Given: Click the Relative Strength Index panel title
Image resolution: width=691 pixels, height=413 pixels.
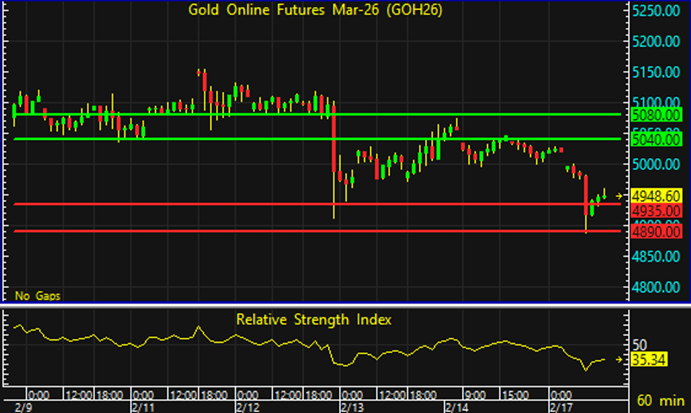Looking at the screenshot, I should click(314, 320).
